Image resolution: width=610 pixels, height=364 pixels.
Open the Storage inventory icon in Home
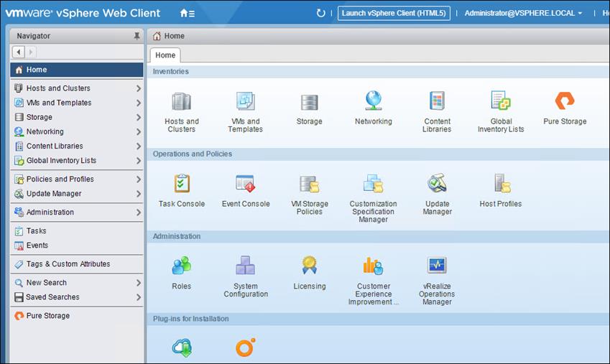coord(309,102)
